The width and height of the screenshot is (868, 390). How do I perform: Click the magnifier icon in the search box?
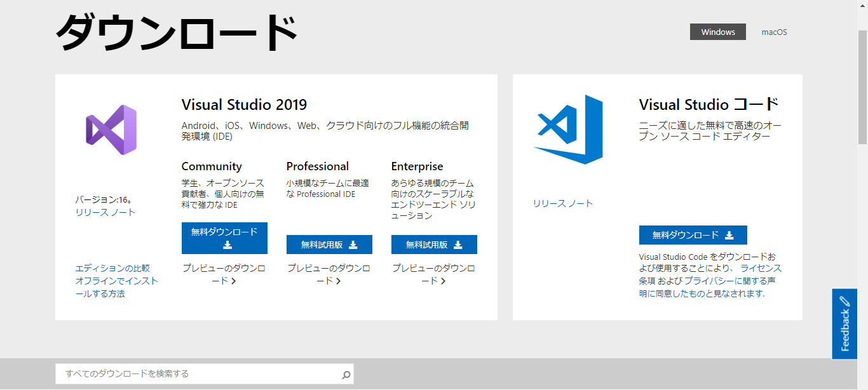(346, 375)
